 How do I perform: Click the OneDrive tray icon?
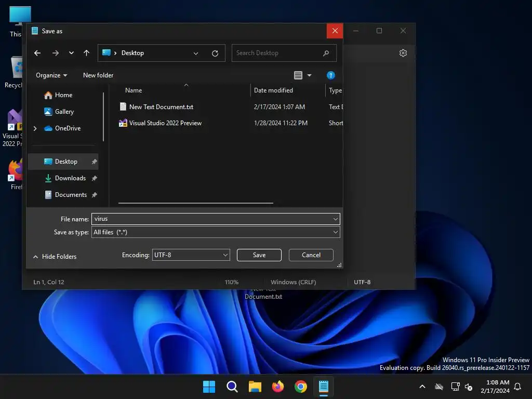coord(439,387)
